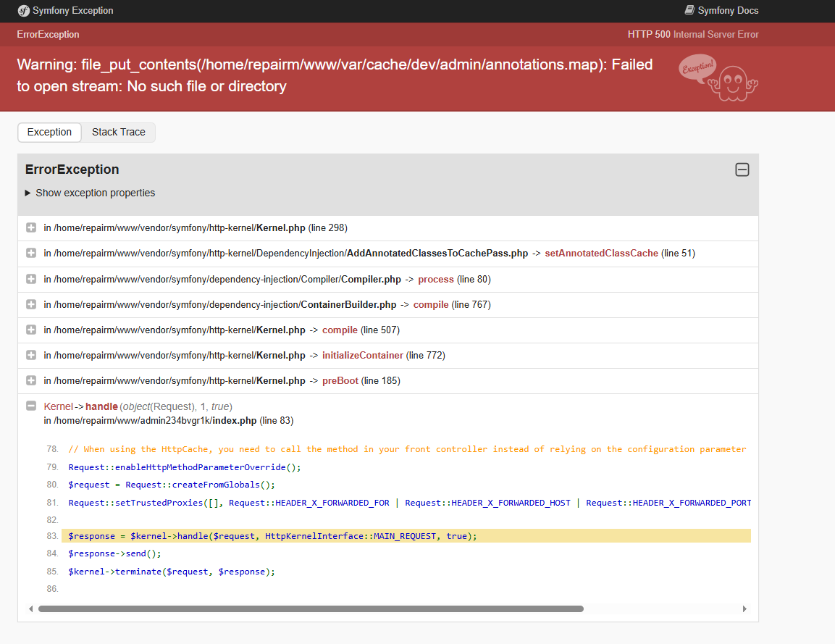
Task: Toggle Kernel.php compile line 507 trace
Action: pos(31,330)
